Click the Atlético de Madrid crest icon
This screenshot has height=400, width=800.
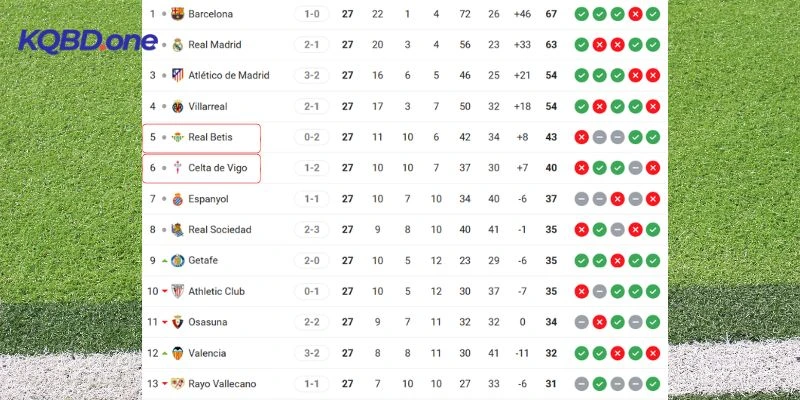[x=177, y=75]
